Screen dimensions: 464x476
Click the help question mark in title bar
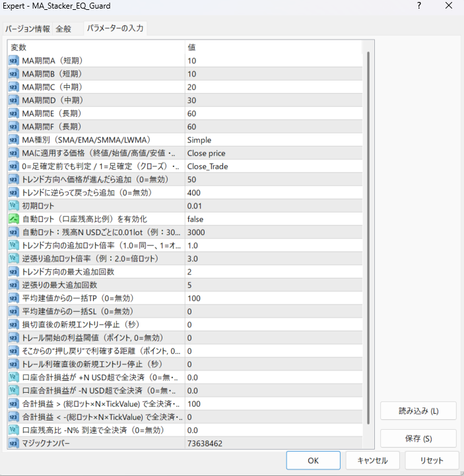click(419, 6)
